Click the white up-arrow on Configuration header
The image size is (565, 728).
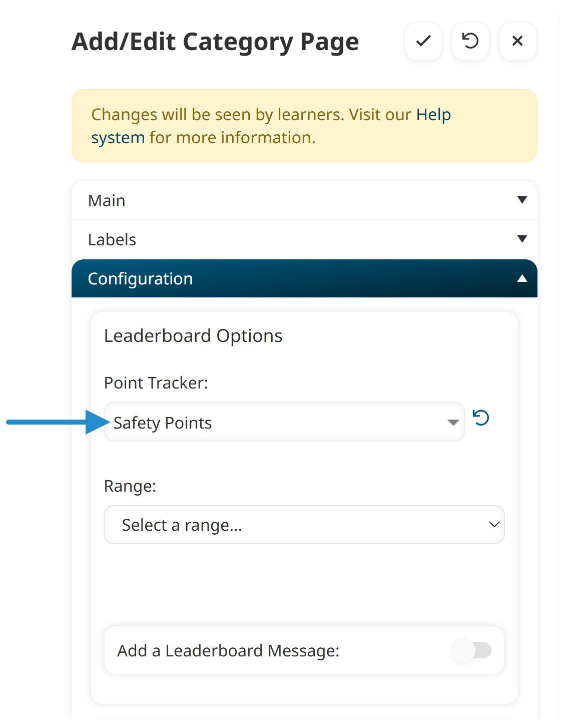pyautogui.click(x=522, y=278)
